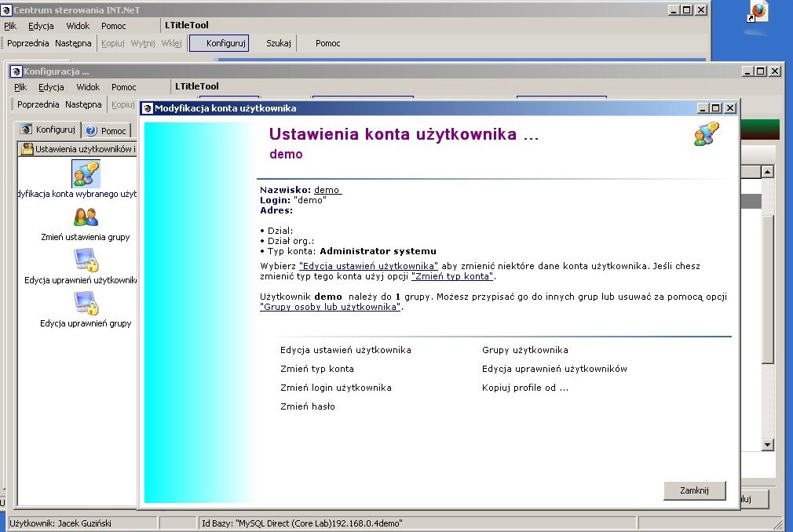Image resolution: width=793 pixels, height=532 pixels.
Task: Open Edycja menu in Konfiguracja window
Action: [51, 87]
